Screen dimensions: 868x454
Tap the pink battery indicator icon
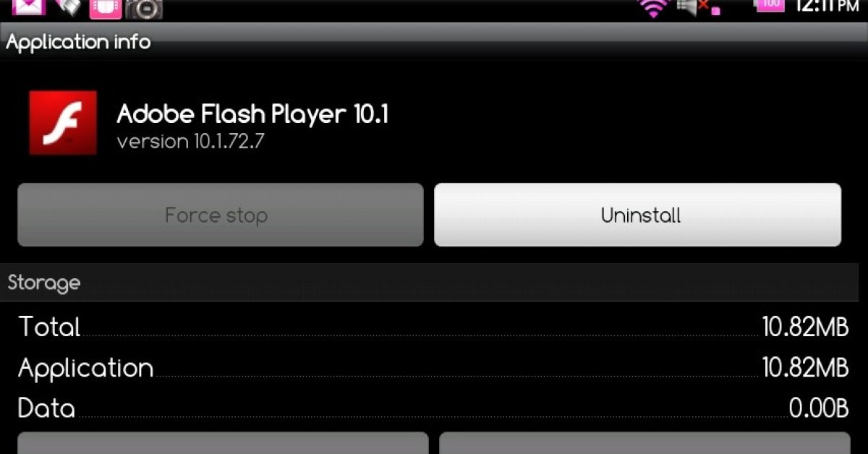(770, 5)
